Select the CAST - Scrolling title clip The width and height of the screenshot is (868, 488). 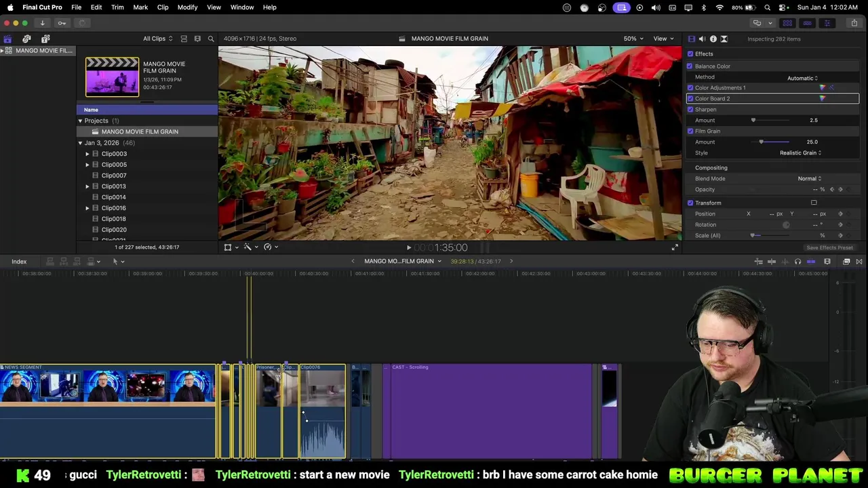(490, 411)
